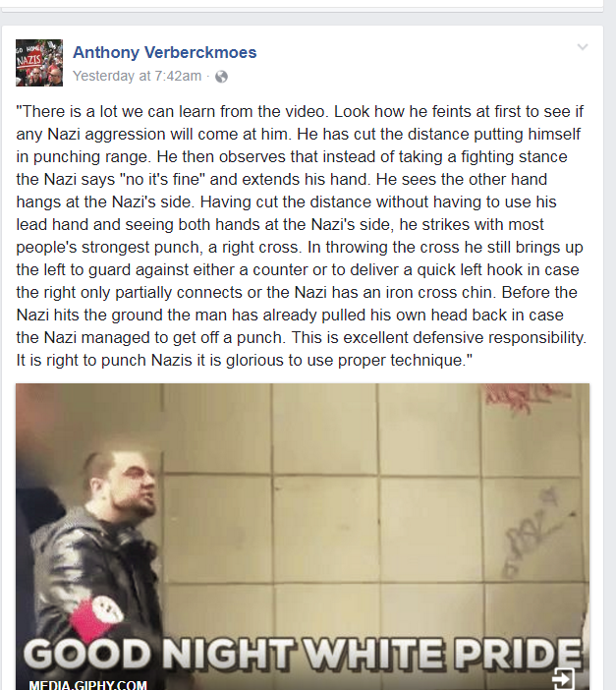The width and height of the screenshot is (616, 690).
Task: Play the GIF showing the tiled wall
Action: click(x=303, y=537)
